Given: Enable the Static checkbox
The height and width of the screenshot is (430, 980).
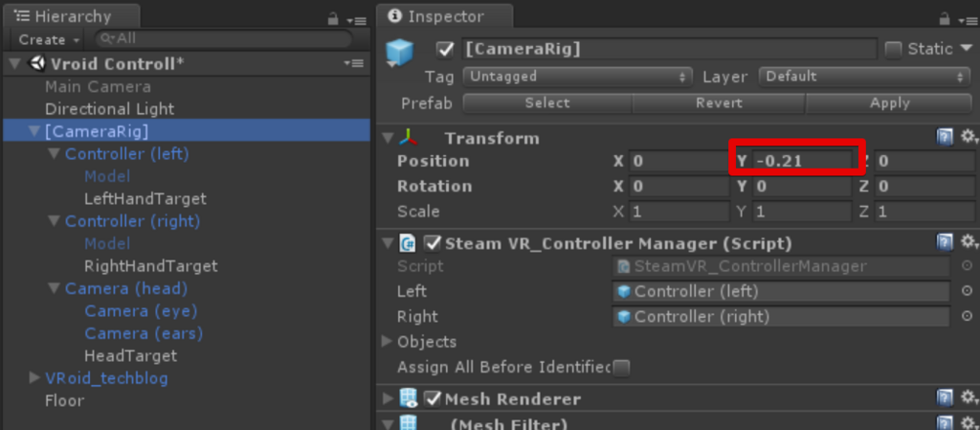Looking at the screenshot, I should [894, 50].
